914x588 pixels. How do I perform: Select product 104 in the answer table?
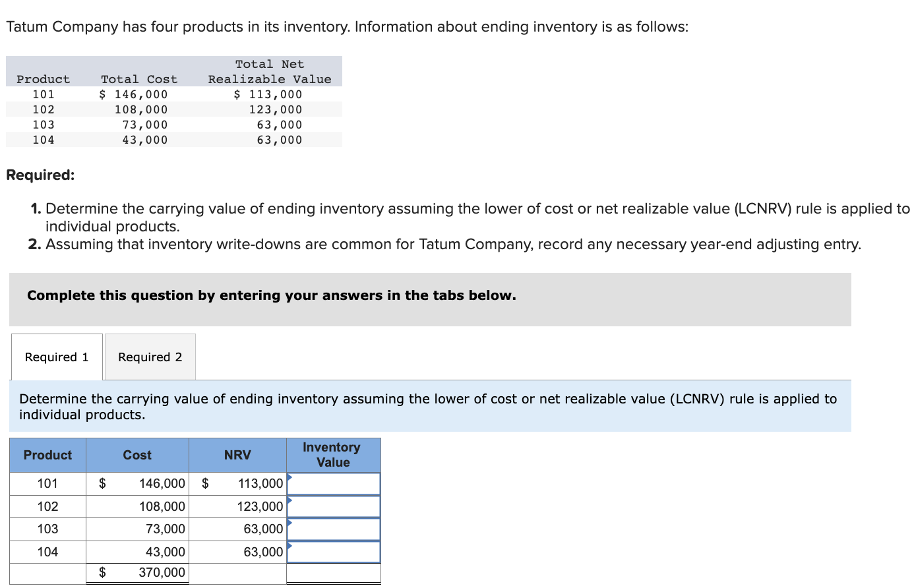point(47,552)
